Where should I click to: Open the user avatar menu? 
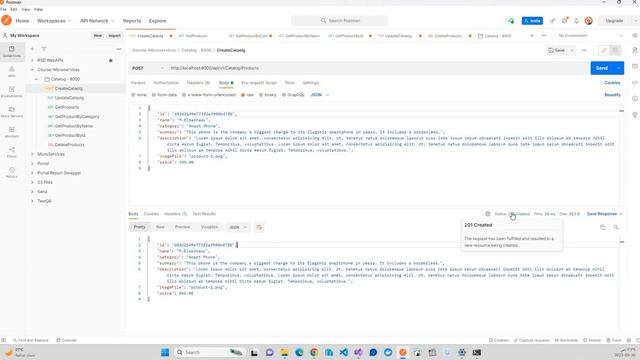pyautogui.click(x=589, y=21)
